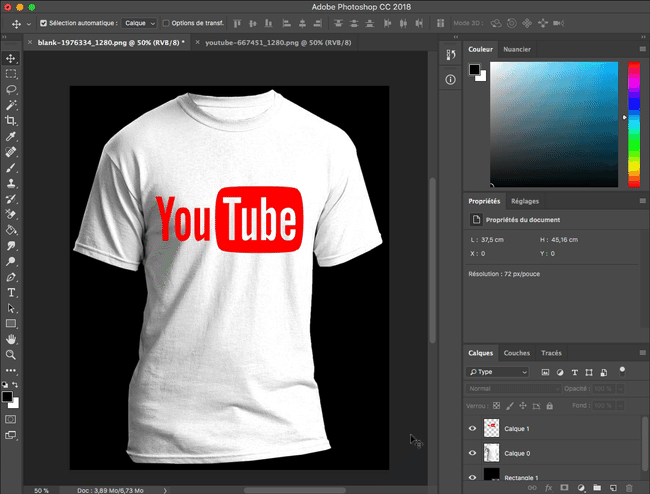Open Propriétés panel options menu

point(643,201)
